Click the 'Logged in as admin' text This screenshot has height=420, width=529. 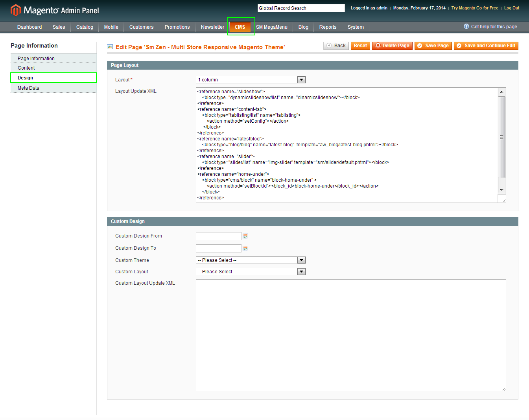click(369, 8)
